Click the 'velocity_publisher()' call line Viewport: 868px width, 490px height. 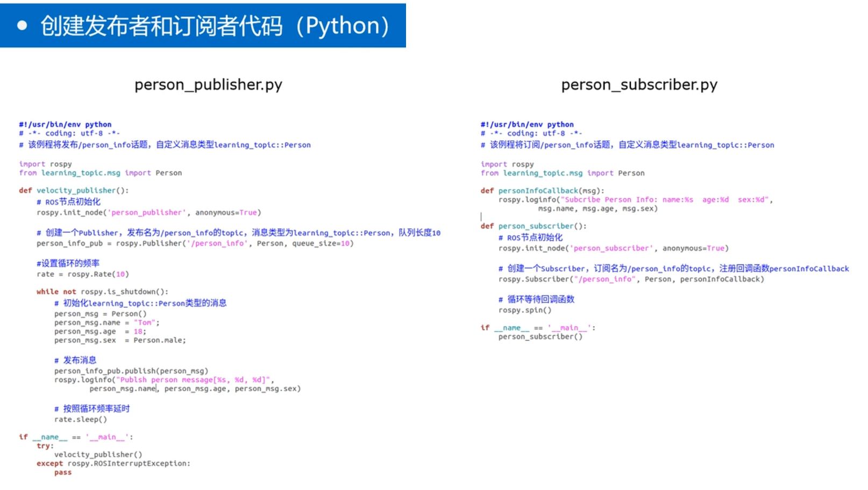[x=98, y=455]
